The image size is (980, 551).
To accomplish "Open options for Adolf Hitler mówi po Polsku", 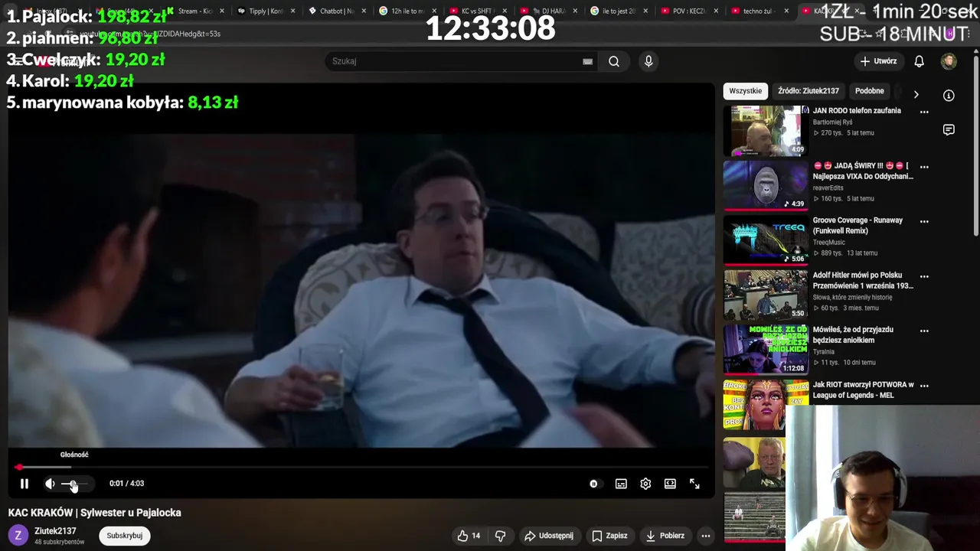I will point(924,276).
